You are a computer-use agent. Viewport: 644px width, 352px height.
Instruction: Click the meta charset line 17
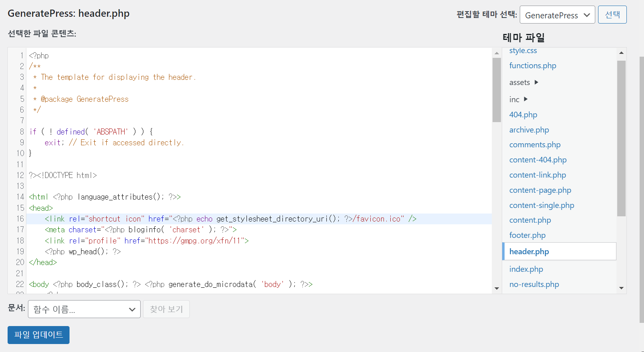click(141, 229)
